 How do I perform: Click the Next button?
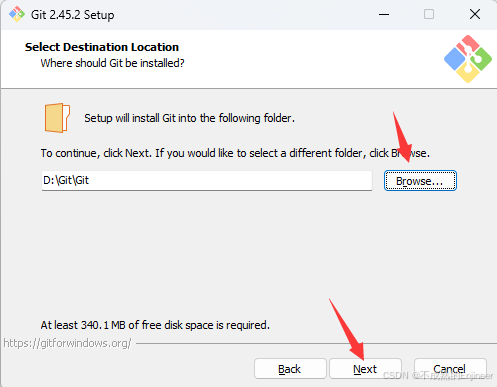365,369
